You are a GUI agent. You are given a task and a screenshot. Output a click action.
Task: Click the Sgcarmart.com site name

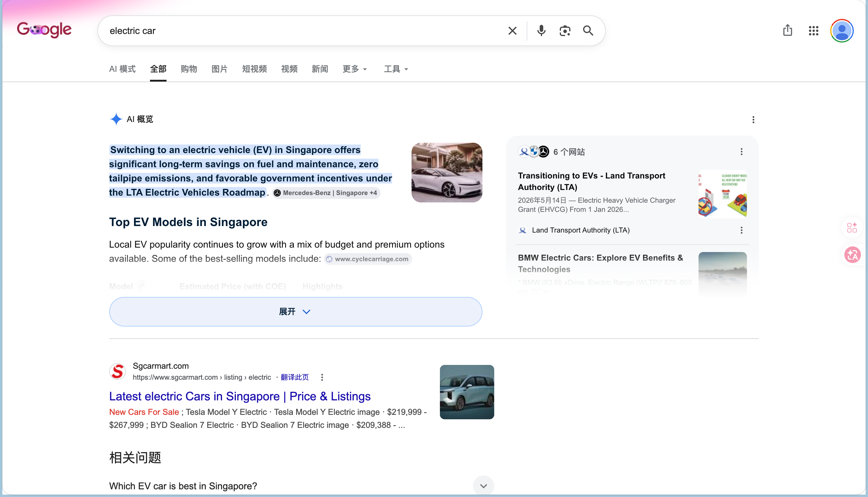[161, 366]
